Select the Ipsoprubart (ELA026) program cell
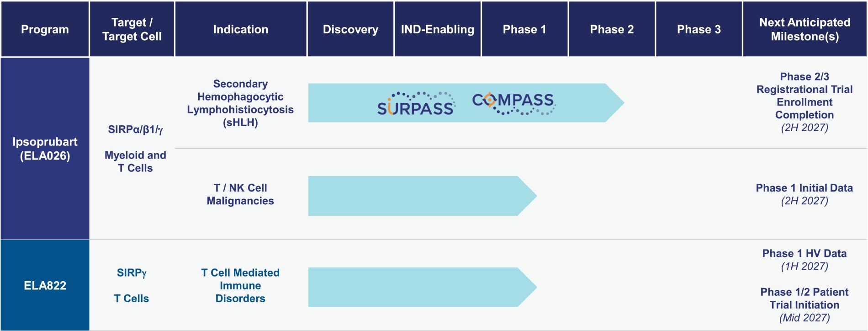This screenshot has width=868, height=331. point(45,149)
